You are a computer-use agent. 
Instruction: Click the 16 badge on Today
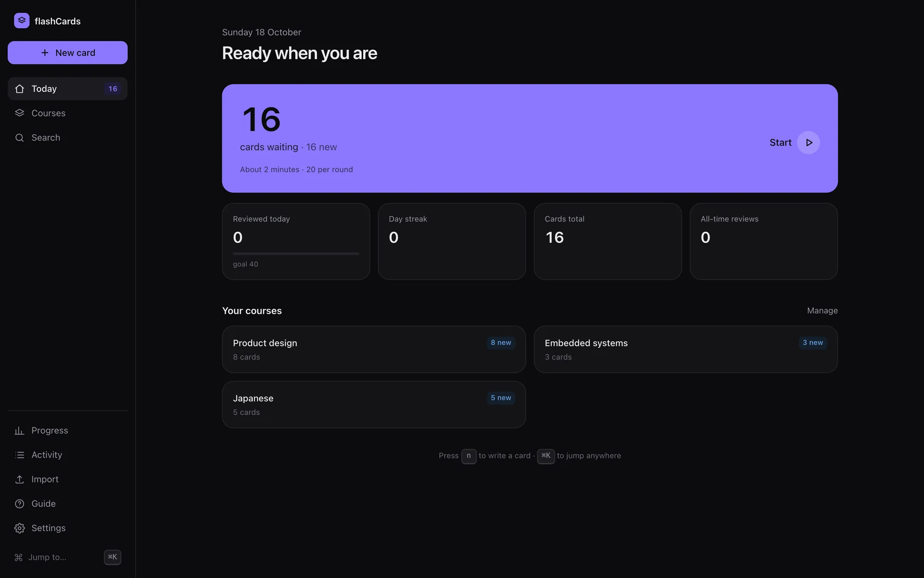click(x=113, y=89)
